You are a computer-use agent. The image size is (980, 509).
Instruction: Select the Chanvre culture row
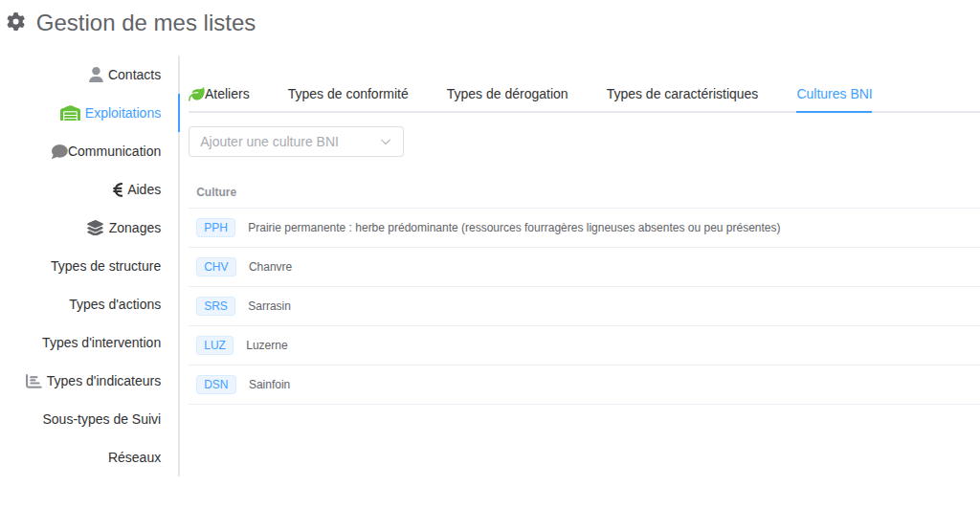point(270,267)
